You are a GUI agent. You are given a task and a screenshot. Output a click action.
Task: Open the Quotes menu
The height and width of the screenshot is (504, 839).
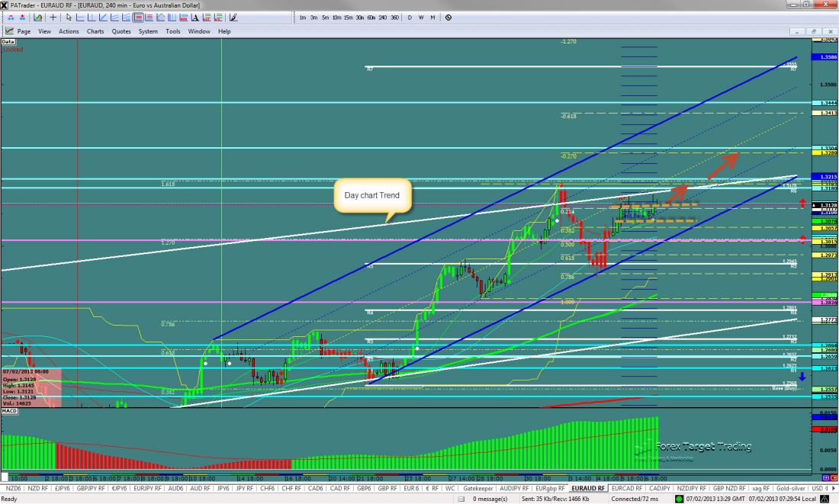(x=121, y=31)
